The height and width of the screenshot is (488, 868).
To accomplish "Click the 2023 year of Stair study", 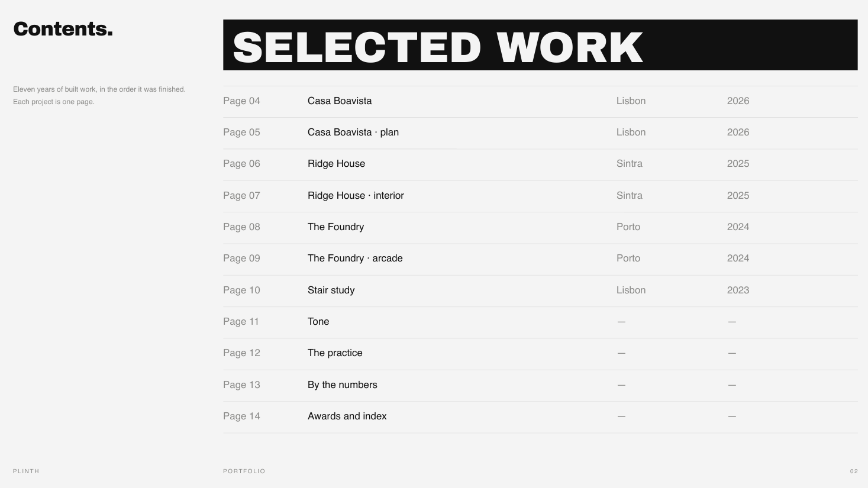I will (738, 290).
